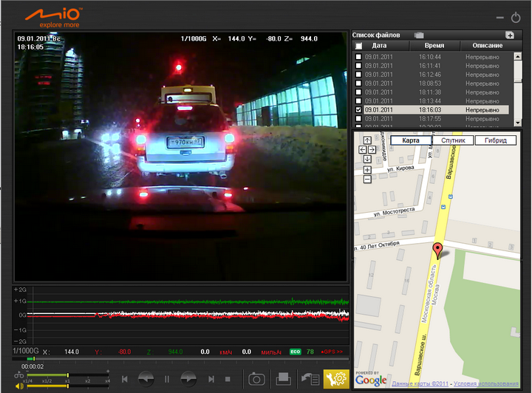
Task: Pan the map downward
Action: click(367, 159)
